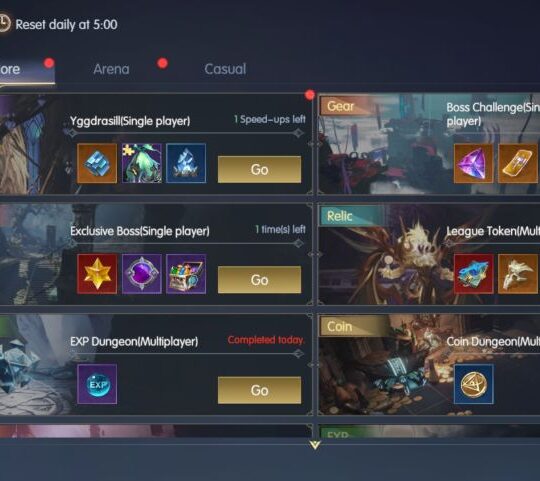
Task: Click the reset clock icon
Action: pos(4,23)
